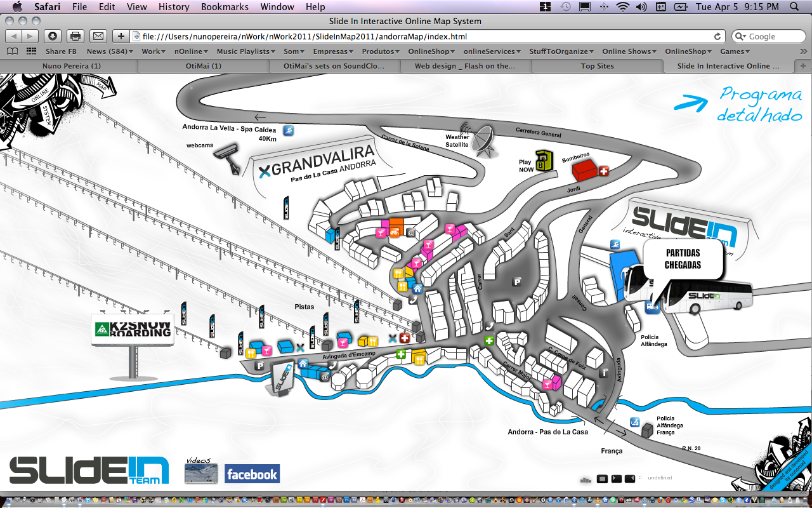This screenshot has width=812, height=508.
Task: Click the @ icon below Avinguda d'Emcamp
Action: (x=325, y=377)
